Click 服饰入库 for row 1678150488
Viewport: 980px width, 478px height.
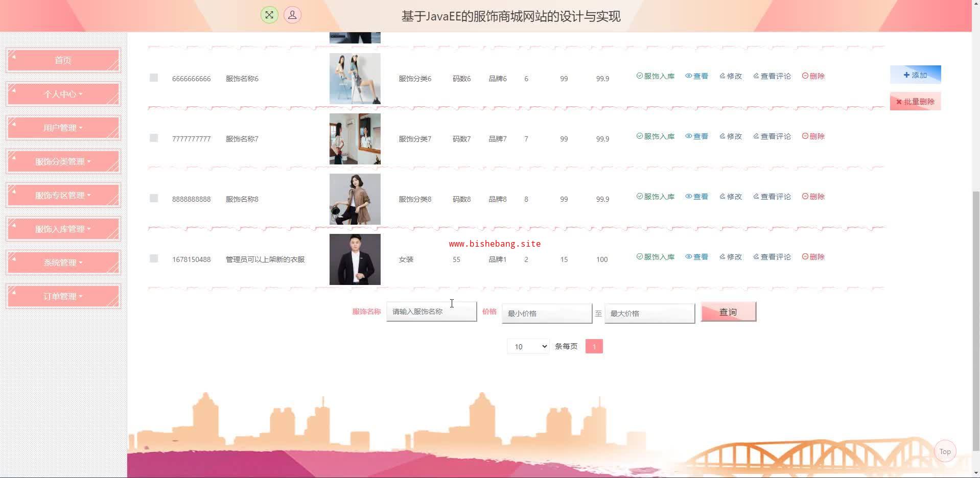656,257
